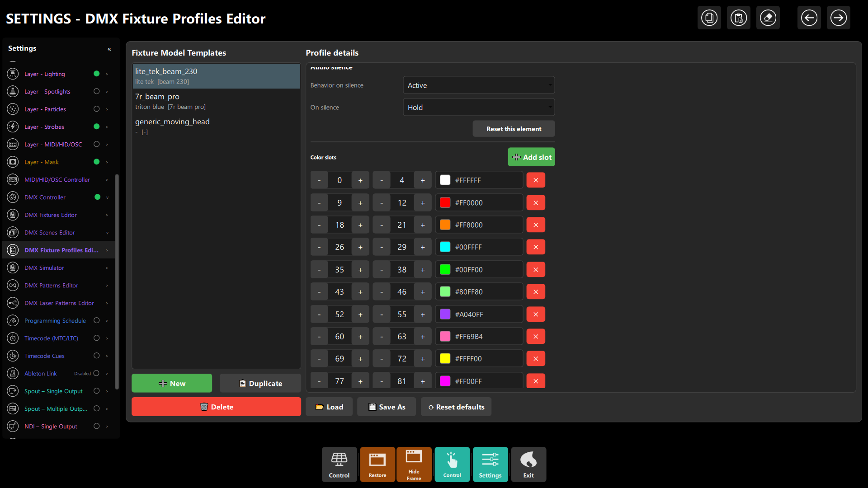Click the Layer - Lighting sidebar icon
Screen dimensions: 868x488
[13, 74]
